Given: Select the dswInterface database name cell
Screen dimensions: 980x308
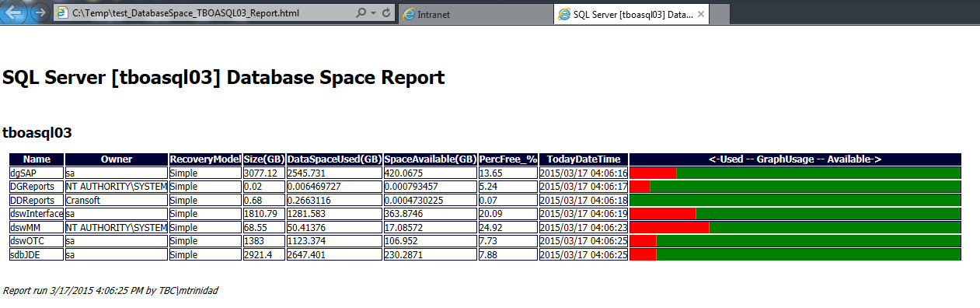Looking at the screenshot, I should [37, 214].
